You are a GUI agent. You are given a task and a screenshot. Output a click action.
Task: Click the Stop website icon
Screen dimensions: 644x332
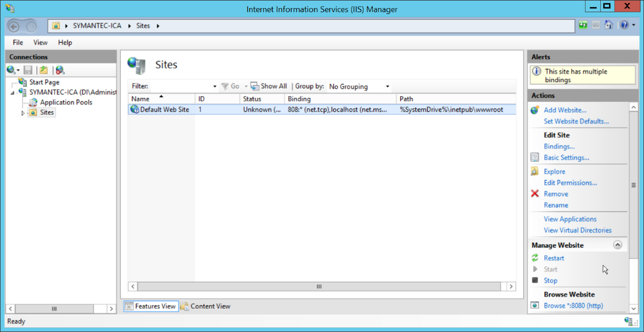pyautogui.click(x=535, y=281)
